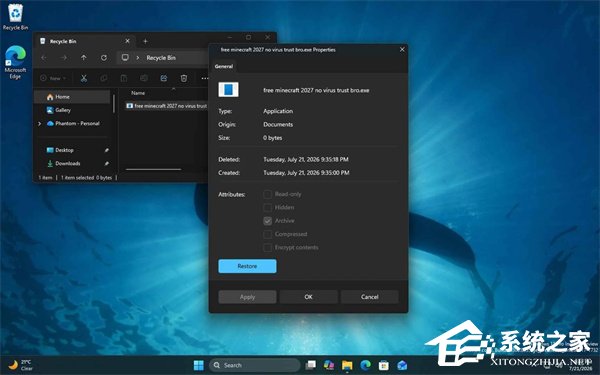Toggle the Compressed attribute checkbox

tap(267, 234)
